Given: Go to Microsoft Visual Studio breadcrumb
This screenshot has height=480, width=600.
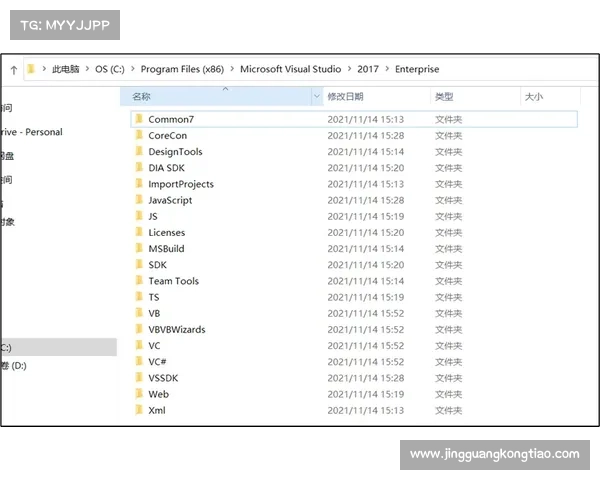Looking at the screenshot, I should (x=290, y=69).
